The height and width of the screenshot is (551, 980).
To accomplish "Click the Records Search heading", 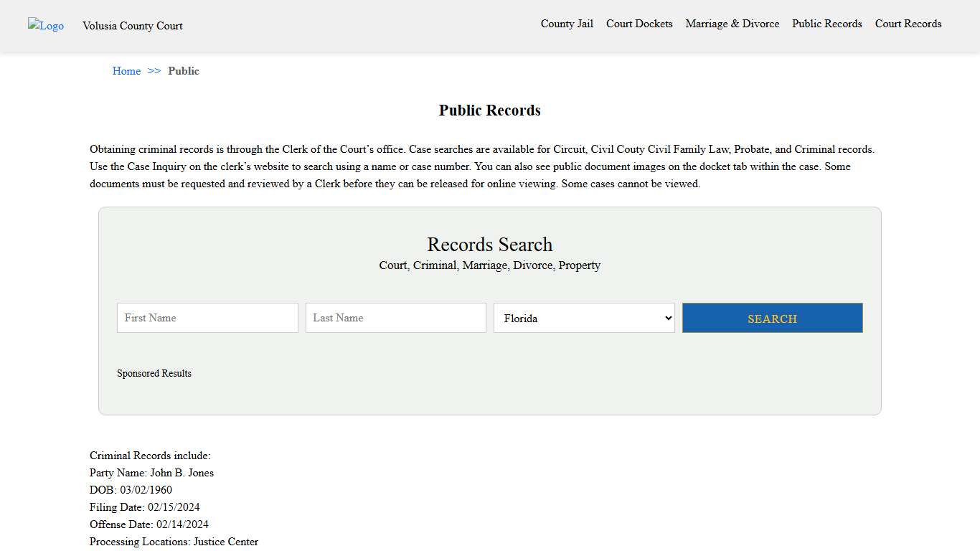I will (489, 245).
